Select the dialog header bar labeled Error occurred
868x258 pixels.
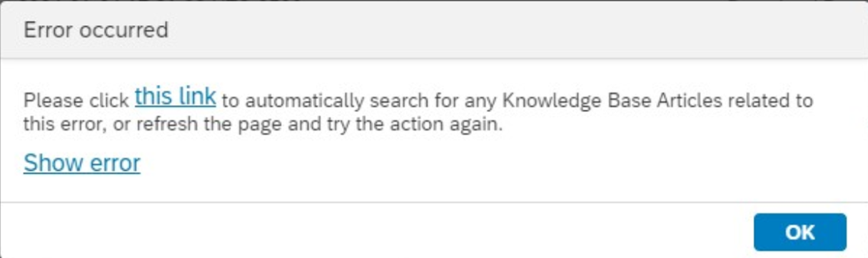click(434, 29)
